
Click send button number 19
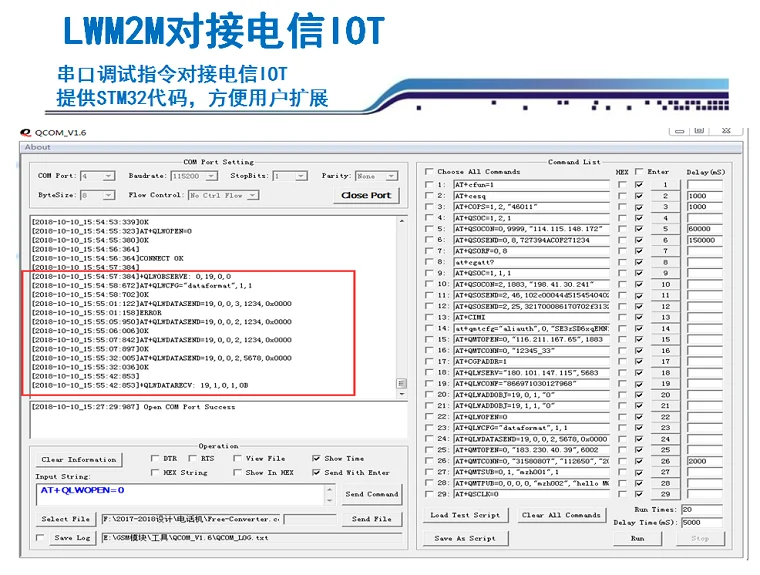coord(665,383)
